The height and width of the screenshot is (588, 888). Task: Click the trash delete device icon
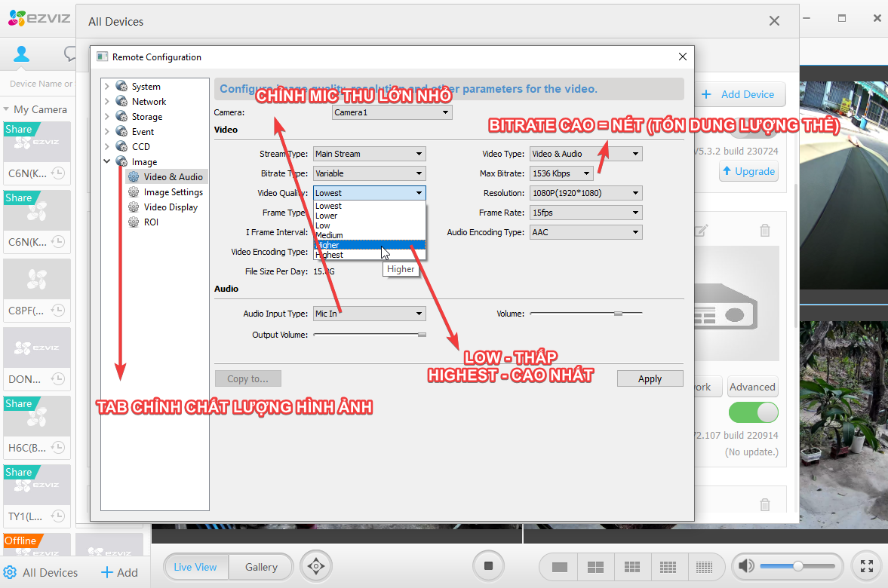(x=765, y=231)
